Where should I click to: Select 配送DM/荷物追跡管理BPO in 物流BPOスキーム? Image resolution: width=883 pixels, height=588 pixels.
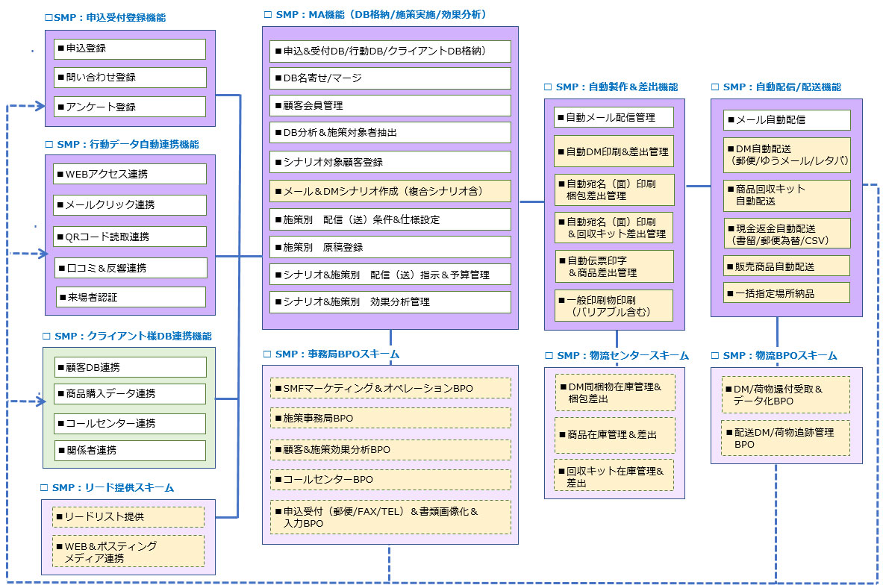785,439
